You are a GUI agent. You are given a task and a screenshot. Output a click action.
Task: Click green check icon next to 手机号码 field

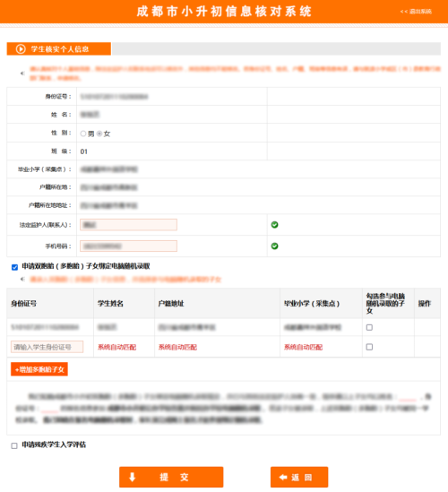274,246
